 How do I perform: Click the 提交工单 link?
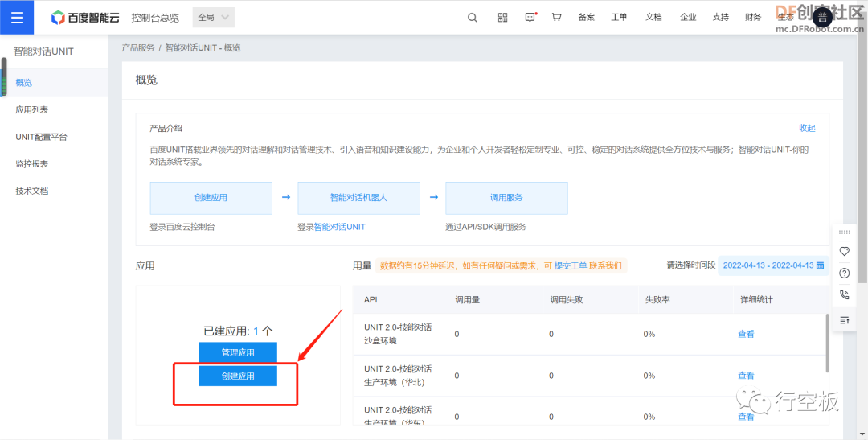coord(571,266)
